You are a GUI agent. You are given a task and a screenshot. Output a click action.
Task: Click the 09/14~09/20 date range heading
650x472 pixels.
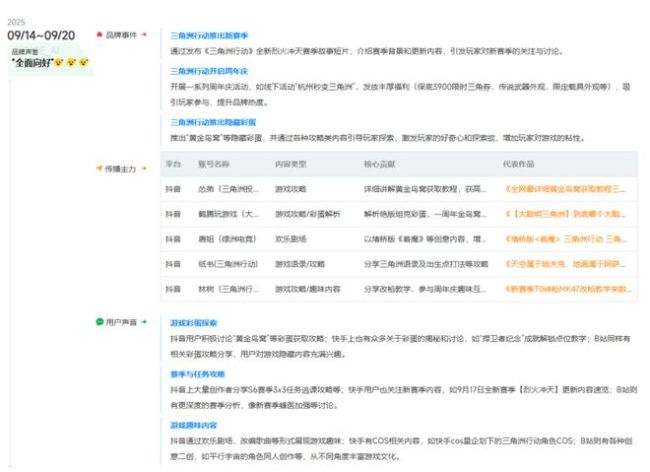click(41, 35)
